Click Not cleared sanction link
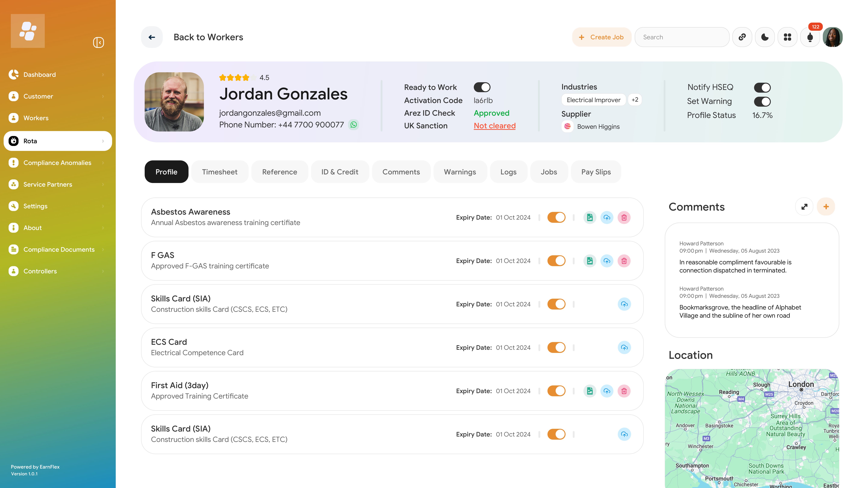The image size is (868, 488). click(495, 126)
